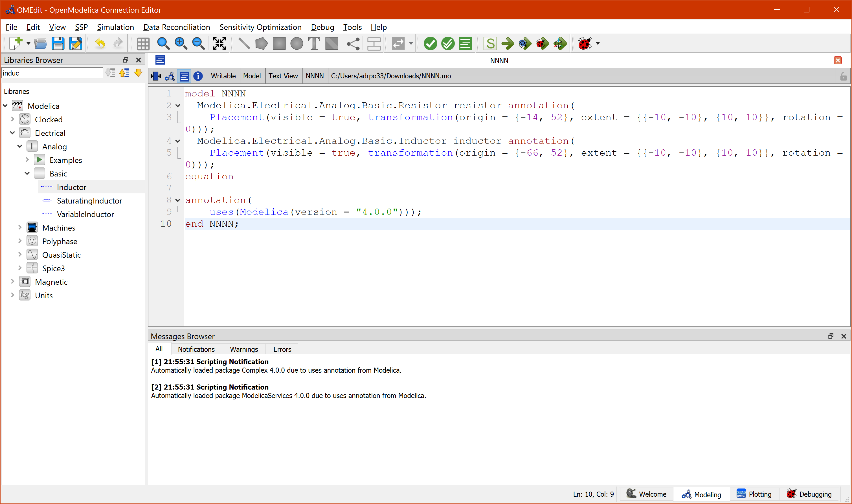Expand the Machines library node
The width and height of the screenshot is (852, 504).
[19, 227]
